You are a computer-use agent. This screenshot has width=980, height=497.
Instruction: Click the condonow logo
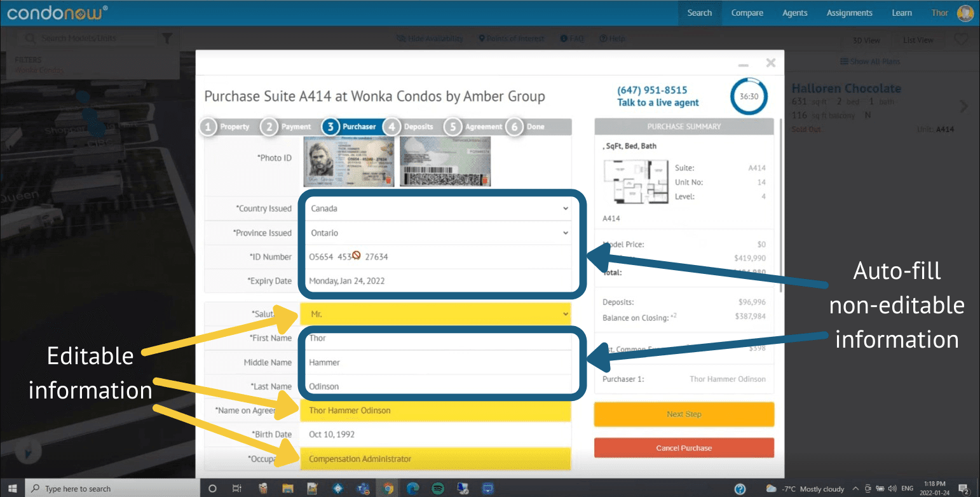point(57,12)
